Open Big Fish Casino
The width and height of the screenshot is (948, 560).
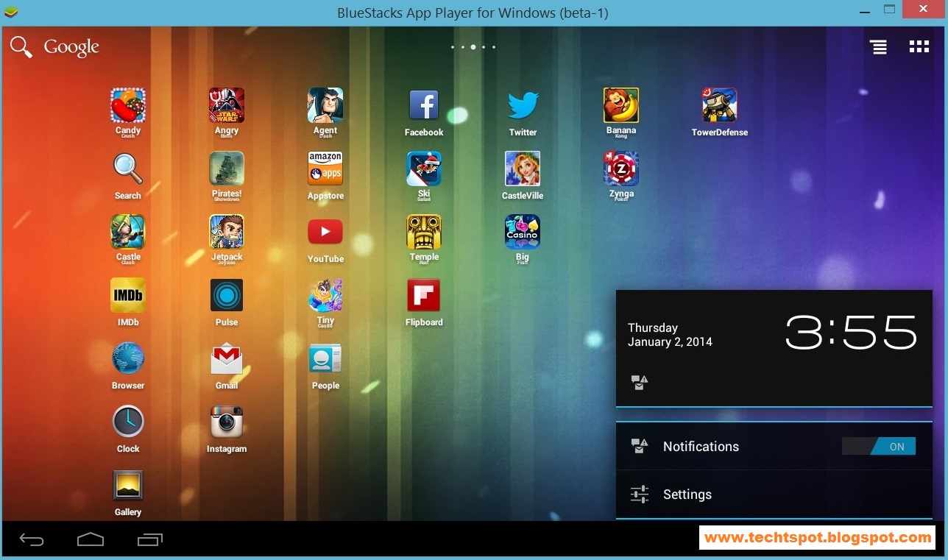pyautogui.click(x=523, y=233)
